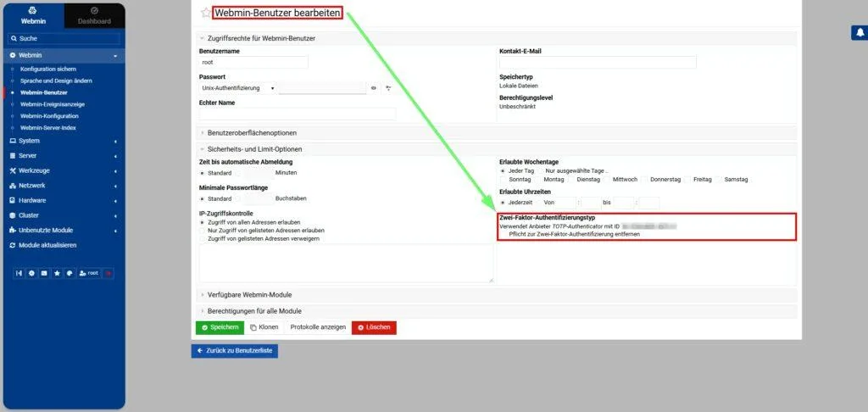Viewport: 868px width, 412px height.
Task: Click the Zurück zu Benutzerliste button
Action: point(234,350)
